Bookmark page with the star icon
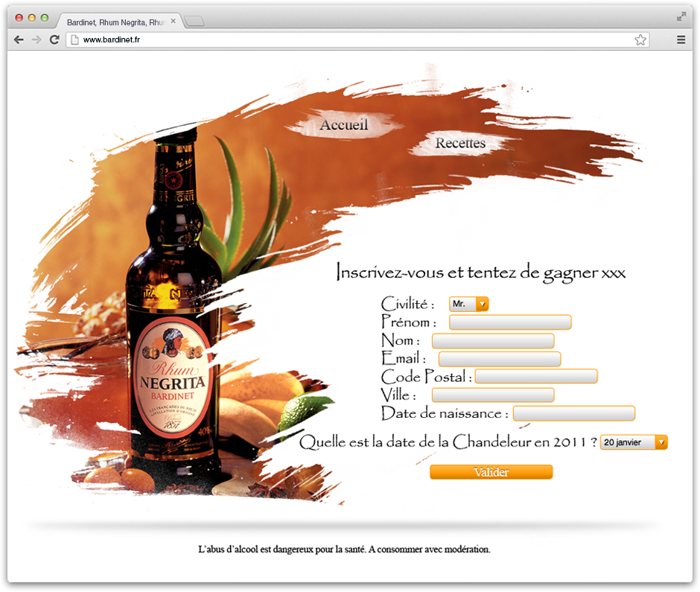 click(x=640, y=39)
